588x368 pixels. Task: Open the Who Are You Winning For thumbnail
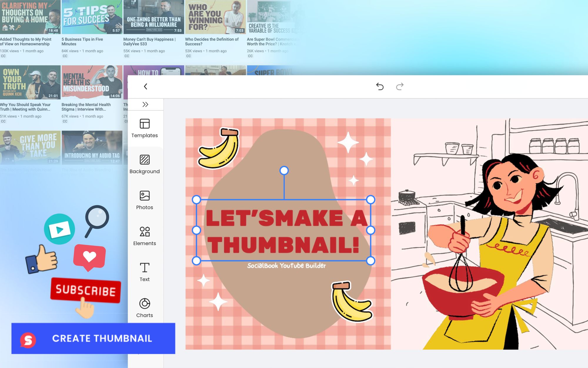(x=216, y=17)
